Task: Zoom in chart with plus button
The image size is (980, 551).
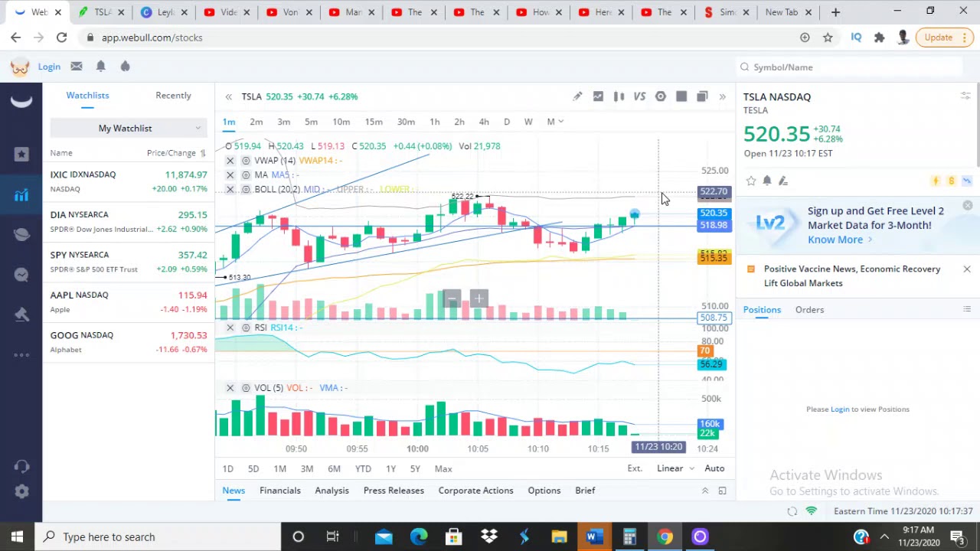Action: (x=479, y=298)
